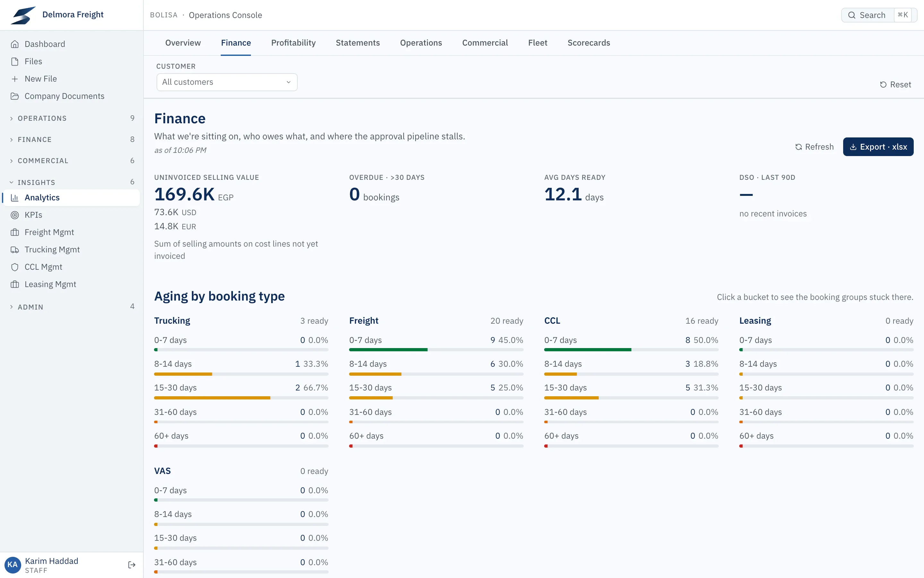Click the KA user avatar
This screenshot has height=578, width=924.
tap(12, 565)
